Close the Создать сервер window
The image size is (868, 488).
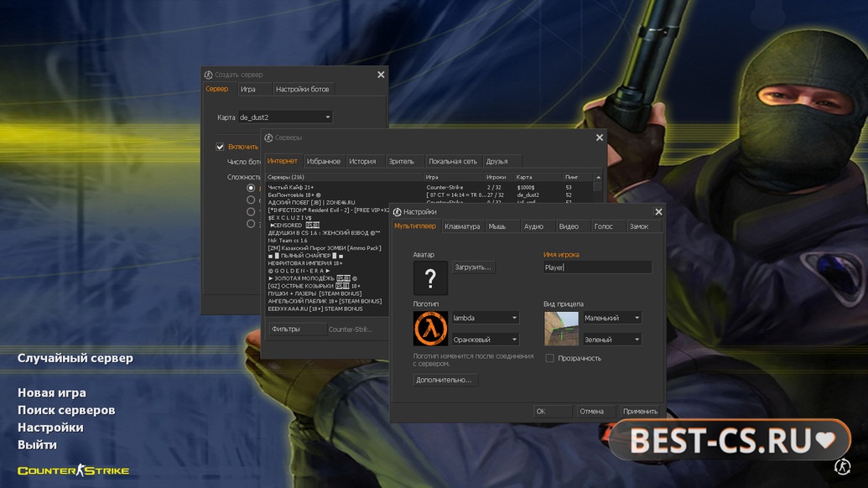pyautogui.click(x=381, y=75)
